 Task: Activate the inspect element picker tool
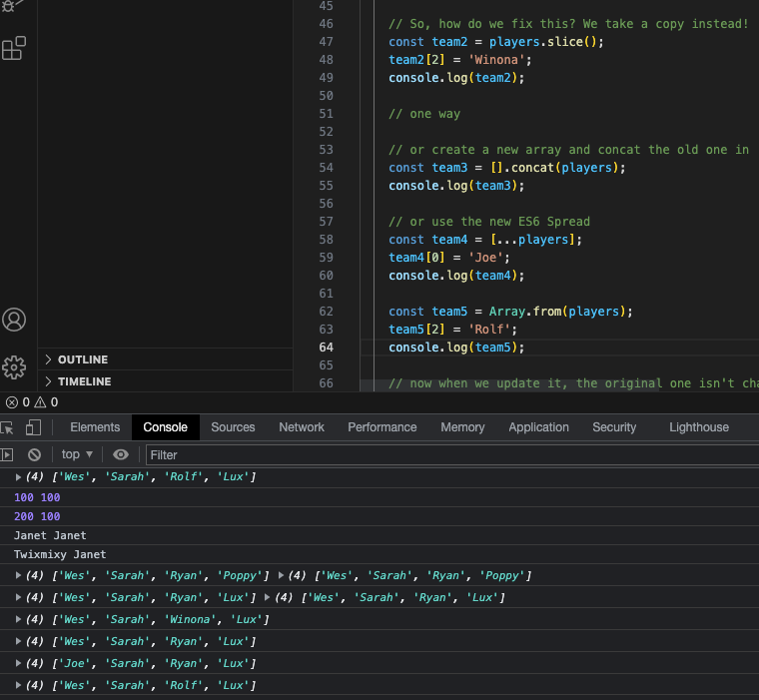7,427
